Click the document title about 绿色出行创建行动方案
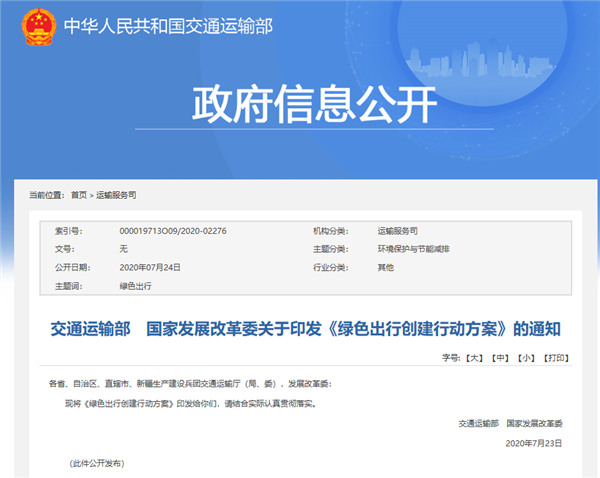600x478 pixels. tap(305, 329)
